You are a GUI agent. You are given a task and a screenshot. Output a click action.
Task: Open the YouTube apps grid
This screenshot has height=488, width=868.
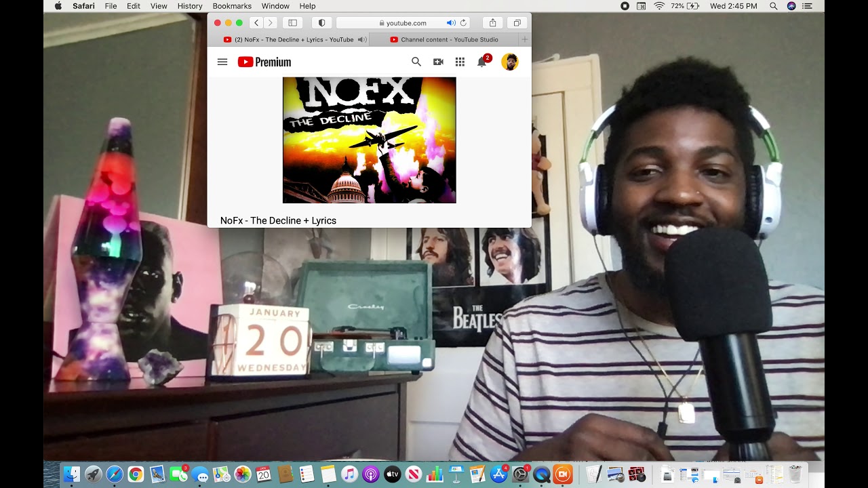(x=460, y=62)
